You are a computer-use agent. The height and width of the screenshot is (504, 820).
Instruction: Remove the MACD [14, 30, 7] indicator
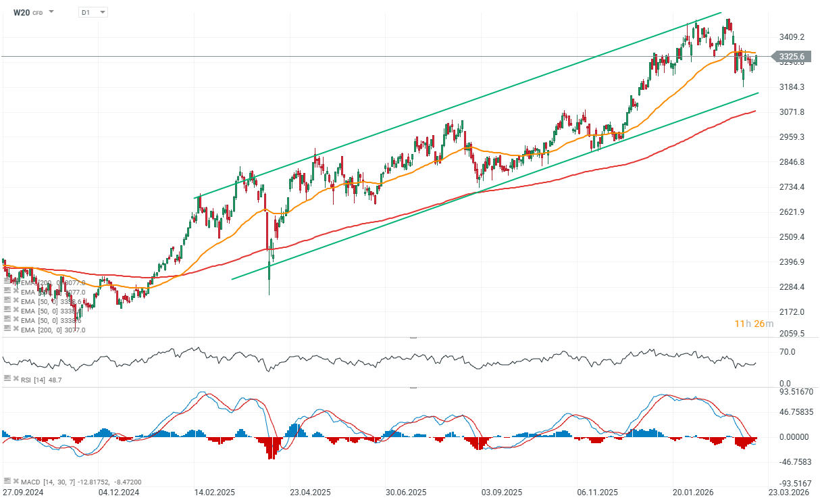[x=14, y=480]
